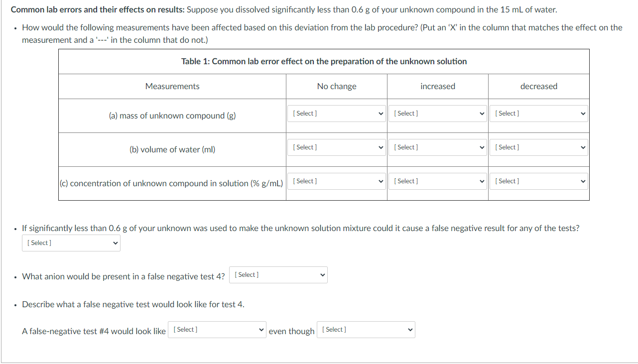Open the false negative result Select dropdown
This screenshot has height=364, width=638.
tap(71, 243)
